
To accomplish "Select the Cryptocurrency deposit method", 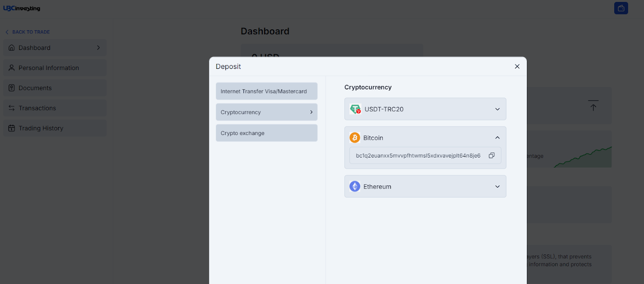I will [266, 112].
